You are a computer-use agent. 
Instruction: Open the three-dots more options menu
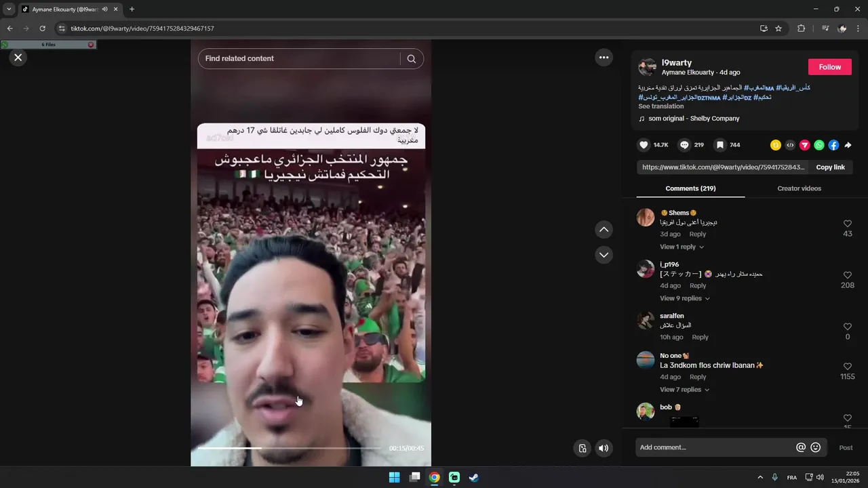(604, 58)
